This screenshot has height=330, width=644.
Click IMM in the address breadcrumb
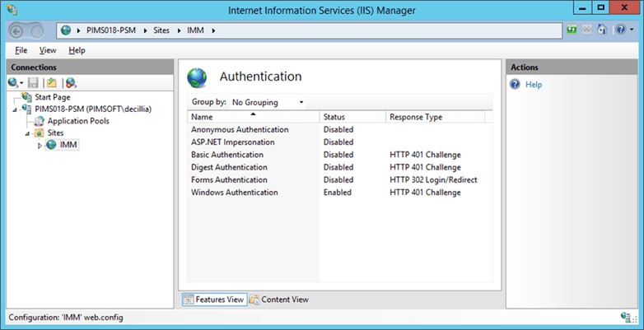[x=195, y=30]
